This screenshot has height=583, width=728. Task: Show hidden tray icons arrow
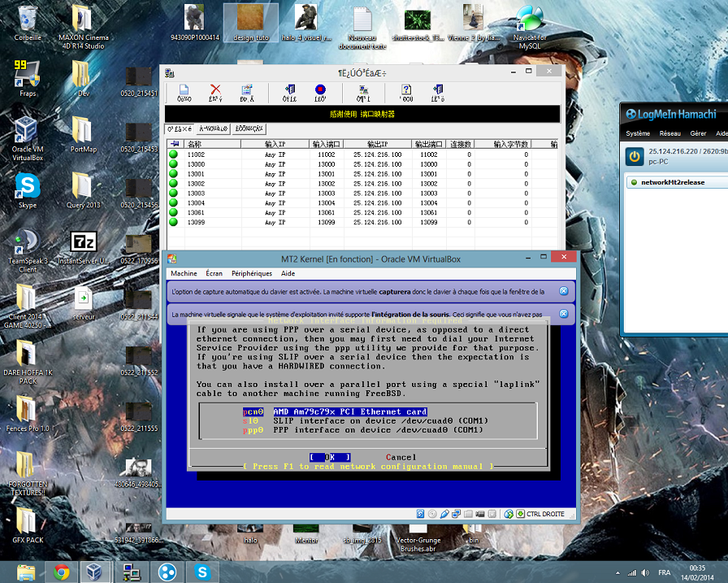click(617, 572)
